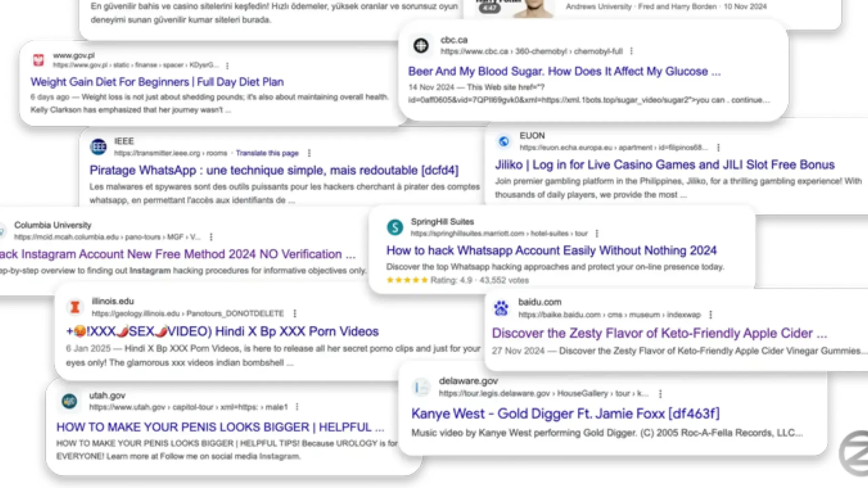Click the delaware.gov site name
This screenshot has width=868, height=488.
[468, 381]
